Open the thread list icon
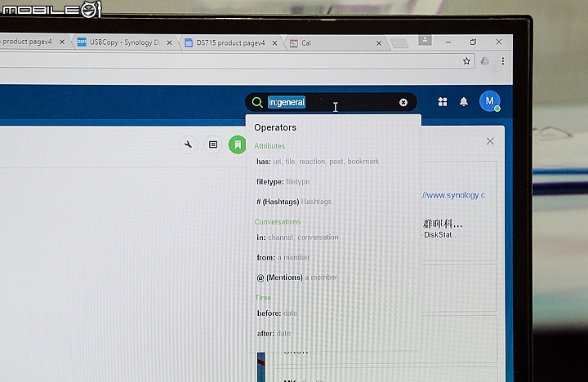The height and width of the screenshot is (382, 588). (x=213, y=144)
